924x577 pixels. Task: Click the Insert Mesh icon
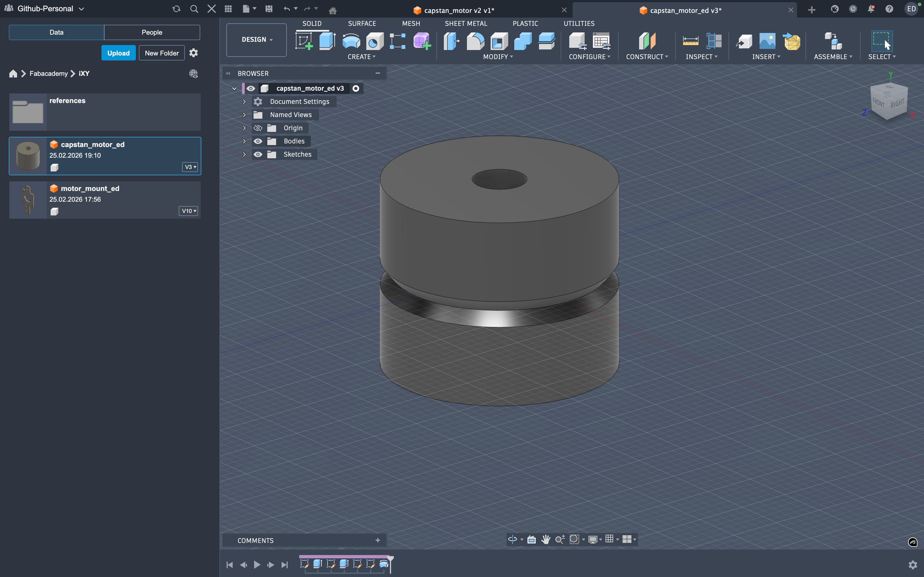coord(792,41)
